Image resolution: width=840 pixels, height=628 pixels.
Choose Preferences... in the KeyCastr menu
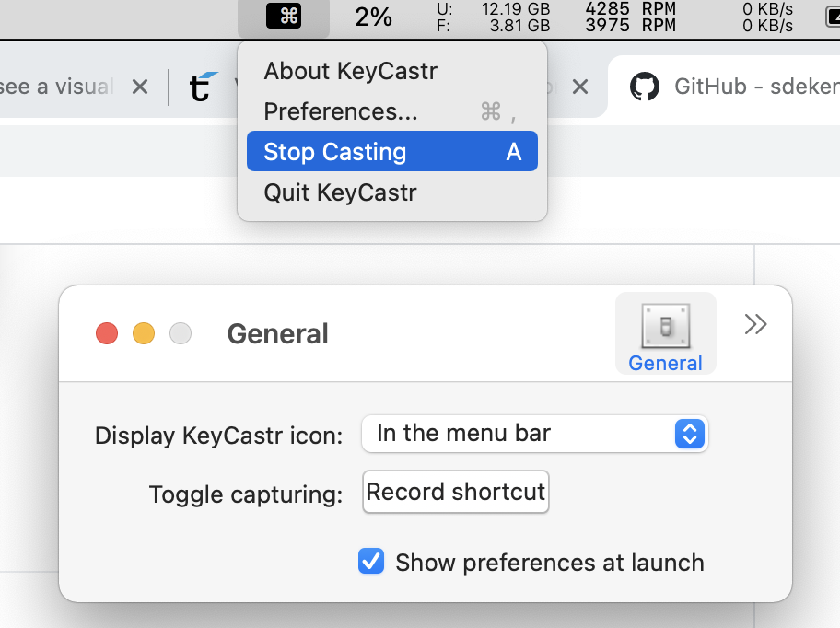[392, 111]
